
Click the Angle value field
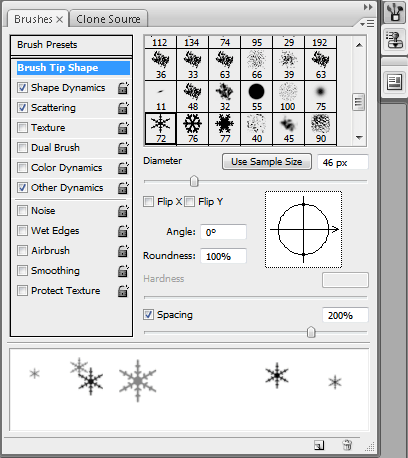click(223, 232)
